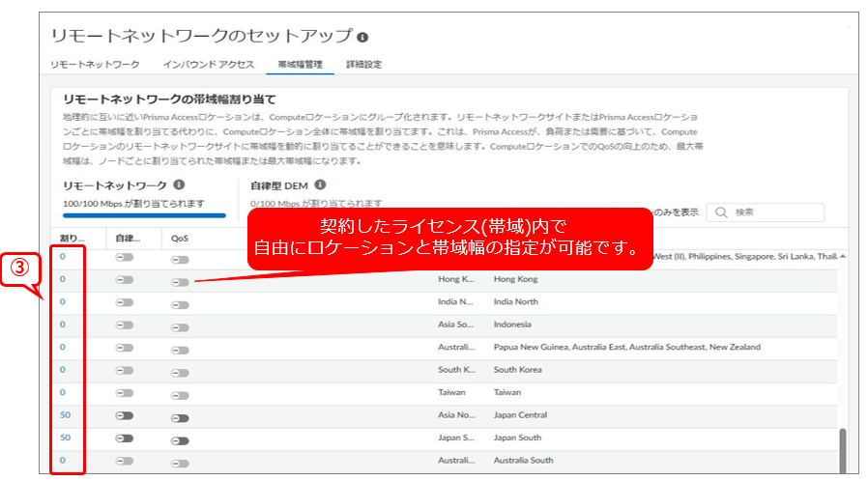The height and width of the screenshot is (481, 868).
Task: Click info icon beside リモートネットワークのセットアップ title
Action: coord(362,38)
